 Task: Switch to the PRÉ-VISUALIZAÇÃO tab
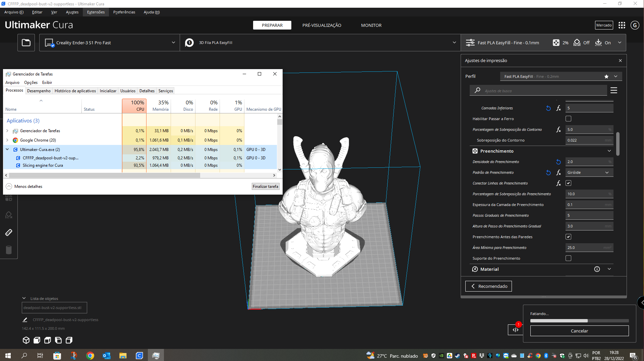pyautogui.click(x=322, y=25)
